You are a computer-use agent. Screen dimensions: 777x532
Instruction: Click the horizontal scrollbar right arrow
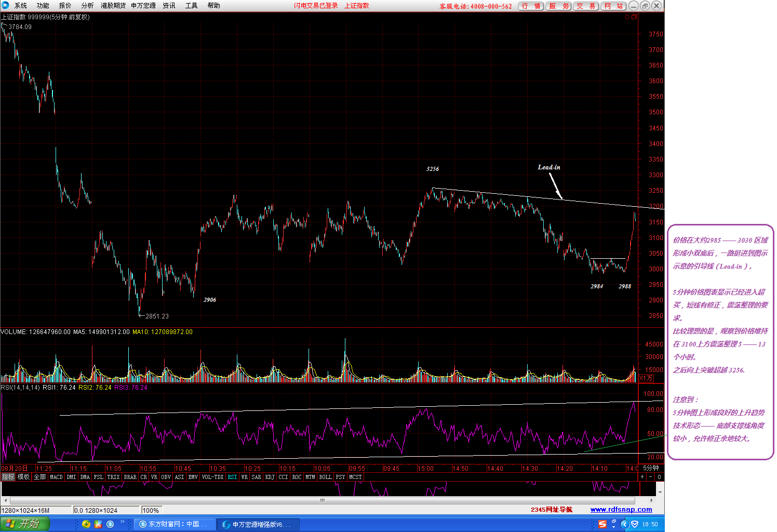click(653, 500)
